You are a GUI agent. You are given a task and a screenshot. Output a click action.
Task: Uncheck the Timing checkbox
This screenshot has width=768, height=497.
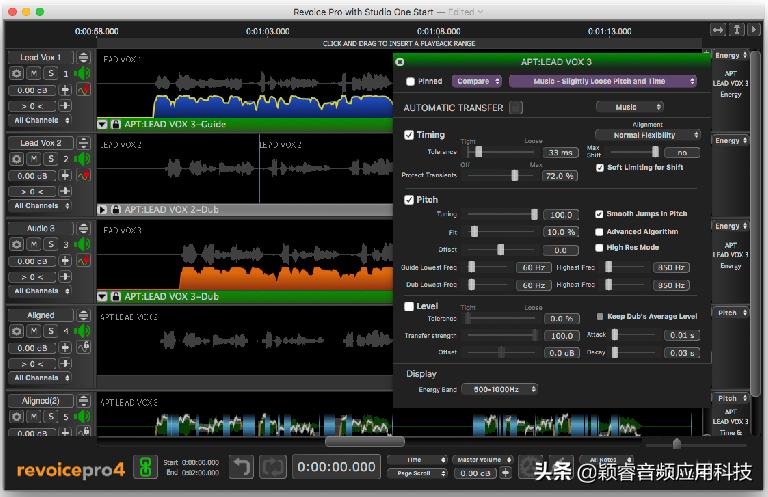pyautogui.click(x=409, y=135)
